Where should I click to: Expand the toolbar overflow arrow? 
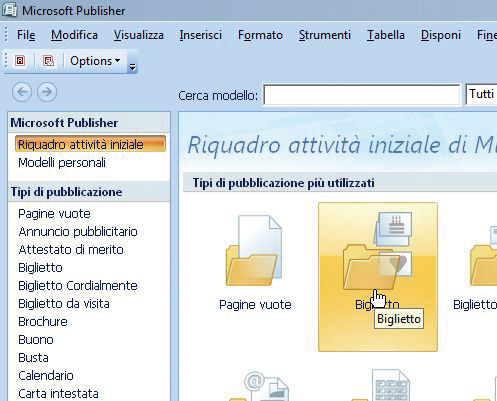132,67
